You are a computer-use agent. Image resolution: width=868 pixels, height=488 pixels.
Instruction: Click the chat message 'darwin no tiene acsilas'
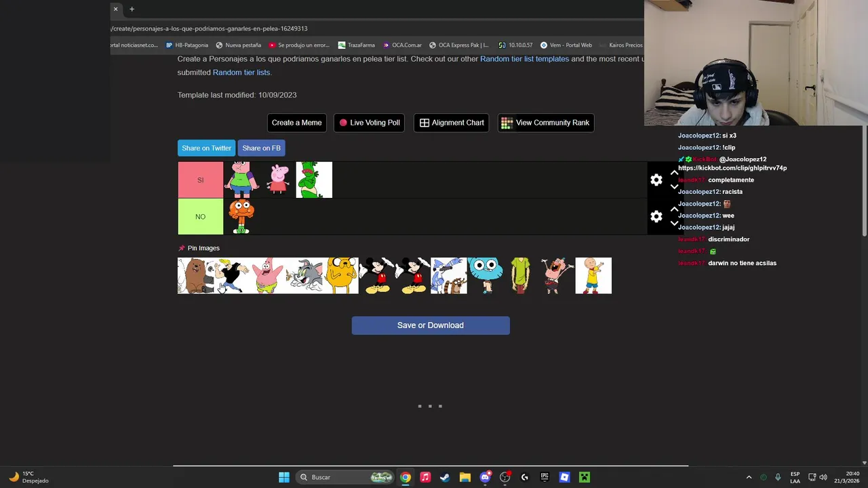tap(742, 263)
